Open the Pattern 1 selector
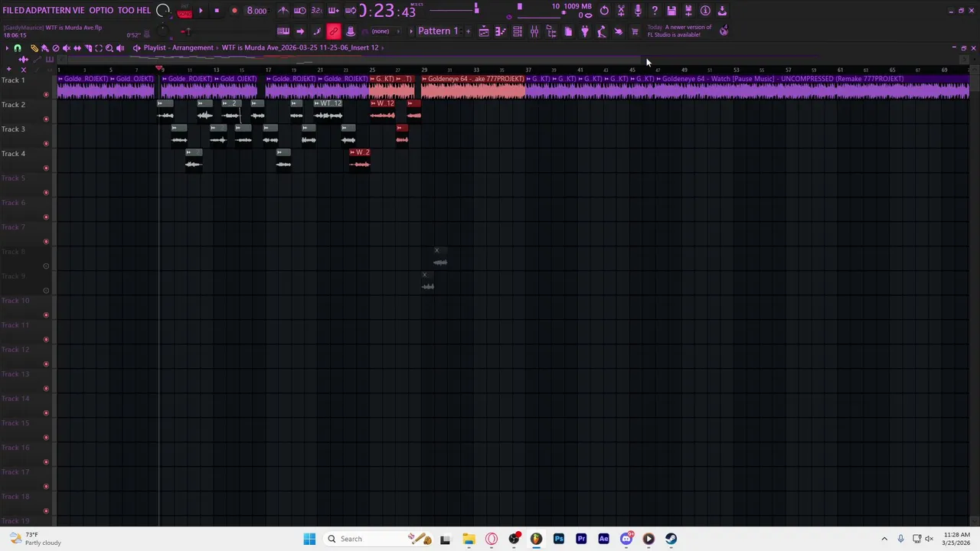 [x=438, y=31]
